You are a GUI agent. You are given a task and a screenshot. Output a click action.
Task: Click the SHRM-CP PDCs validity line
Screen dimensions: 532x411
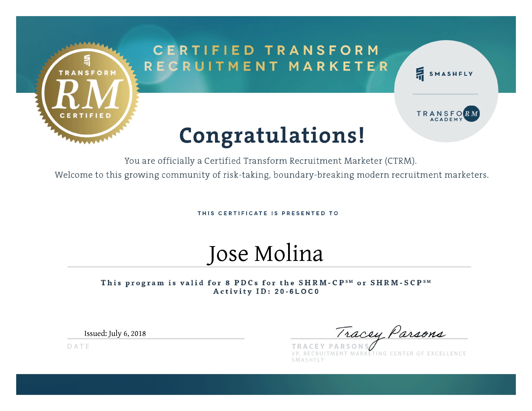point(266,283)
